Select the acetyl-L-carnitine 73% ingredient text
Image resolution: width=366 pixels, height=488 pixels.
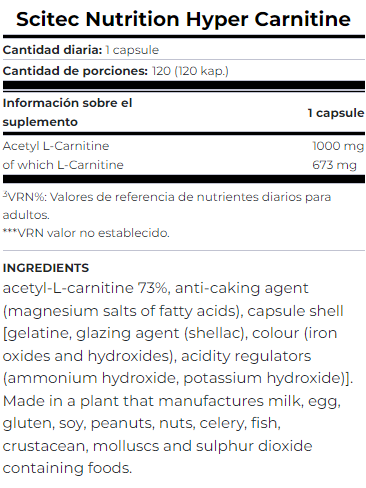pyautogui.click(x=85, y=288)
